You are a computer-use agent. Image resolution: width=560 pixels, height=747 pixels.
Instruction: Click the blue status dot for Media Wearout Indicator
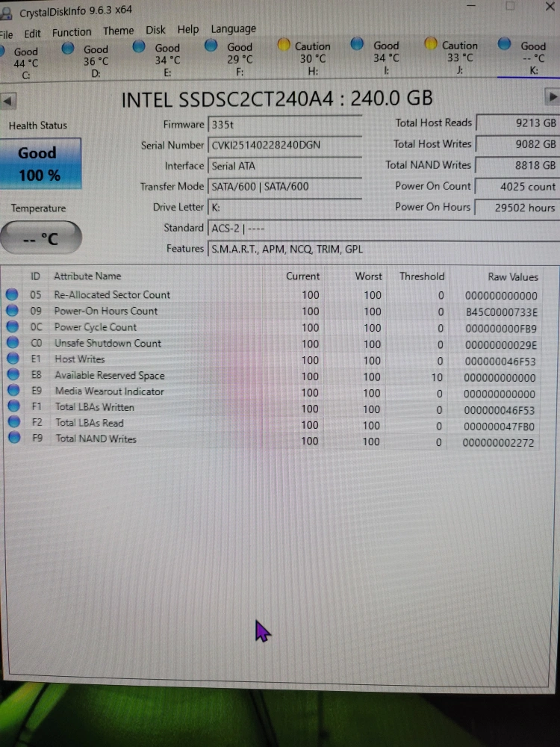pos(13,391)
